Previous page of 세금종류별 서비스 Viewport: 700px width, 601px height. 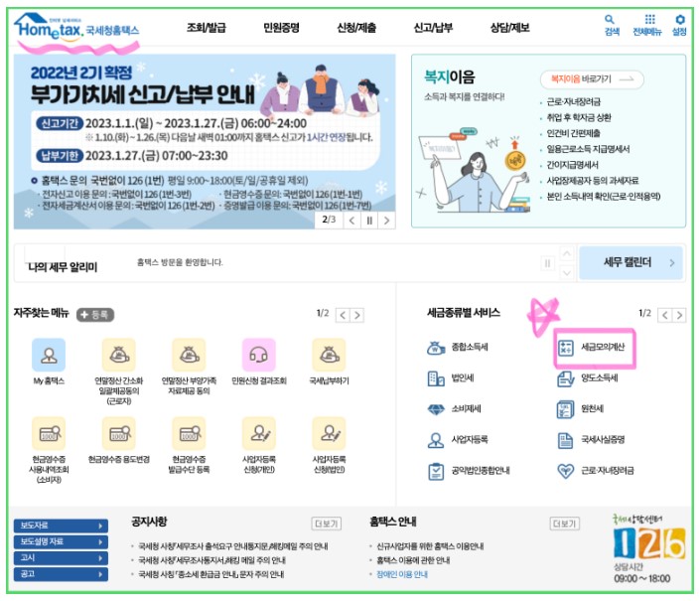(x=664, y=315)
